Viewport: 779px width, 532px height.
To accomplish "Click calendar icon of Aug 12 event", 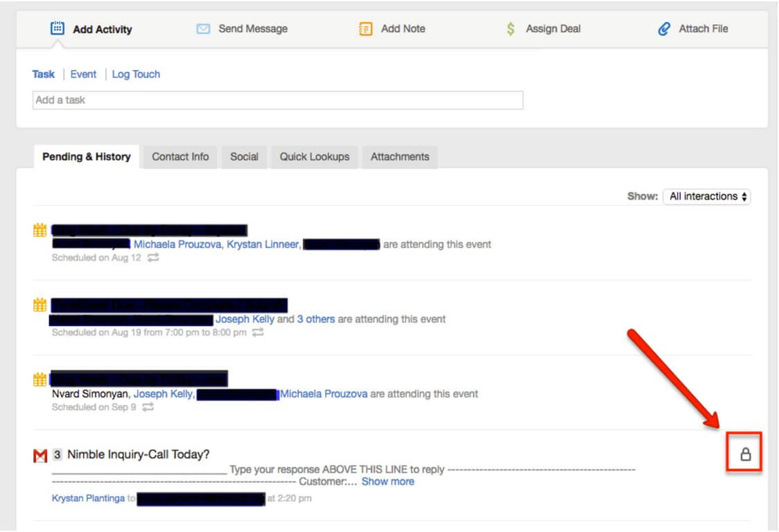I will (x=40, y=230).
